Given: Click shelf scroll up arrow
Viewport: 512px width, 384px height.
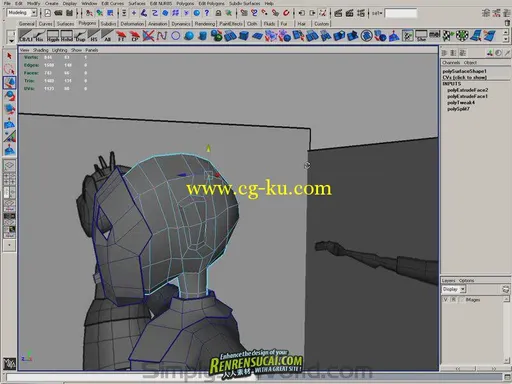Looking at the screenshot, I should tap(506, 32).
